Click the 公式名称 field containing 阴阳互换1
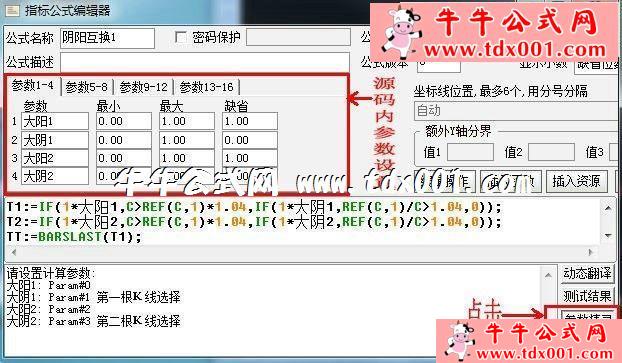 (x=107, y=38)
